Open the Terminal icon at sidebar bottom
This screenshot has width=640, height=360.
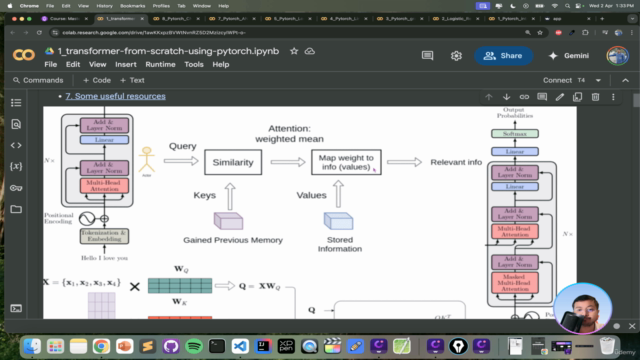(x=16, y=308)
